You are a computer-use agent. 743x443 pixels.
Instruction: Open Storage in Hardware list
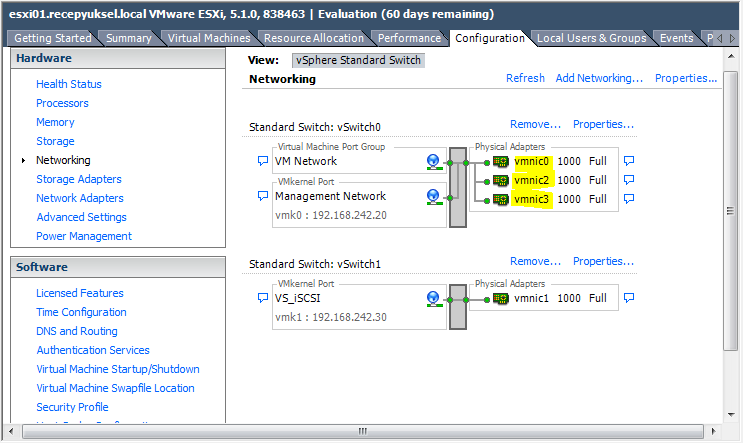(55, 141)
